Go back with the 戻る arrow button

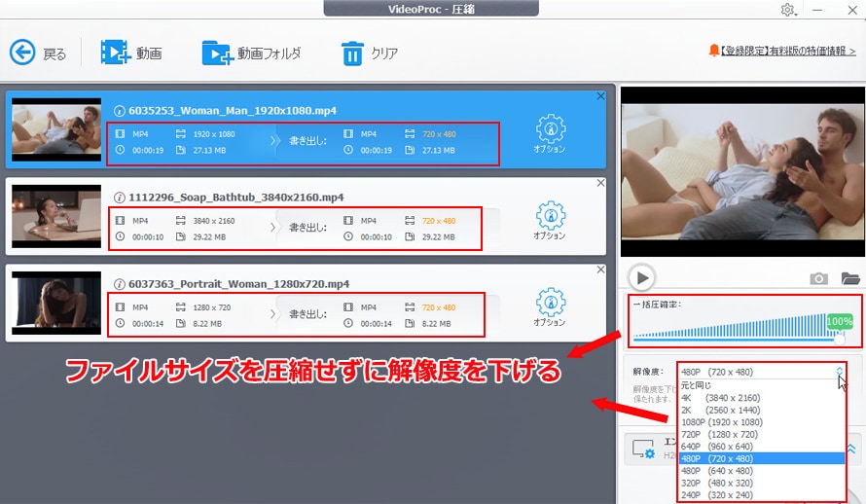pos(38,53)
